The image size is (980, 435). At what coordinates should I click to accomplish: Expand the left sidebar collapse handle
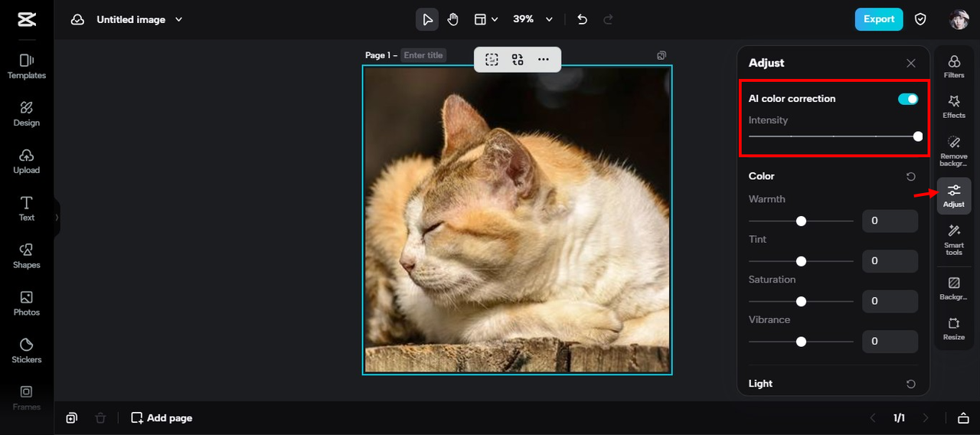point(57,217)
